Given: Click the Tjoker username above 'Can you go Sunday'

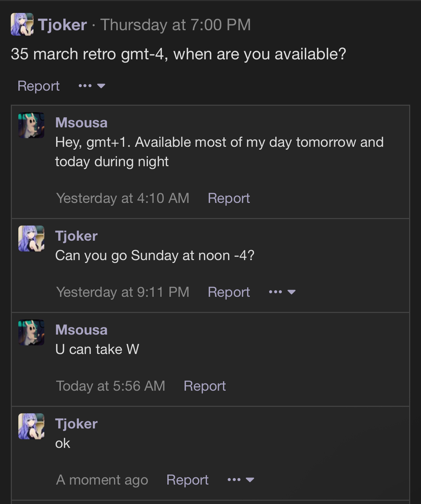Looking at the screenshot, I should 76,236.
